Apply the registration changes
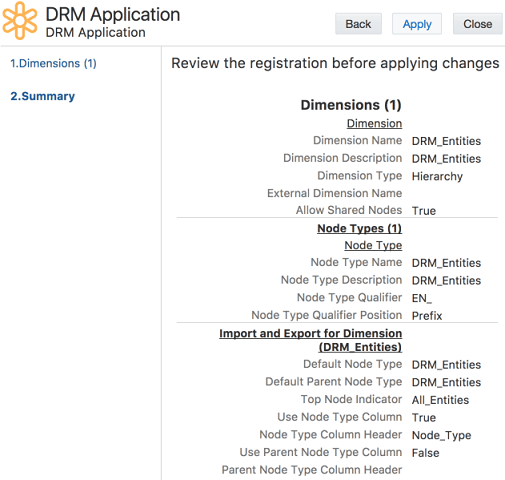505x480 pixels. 417,24
